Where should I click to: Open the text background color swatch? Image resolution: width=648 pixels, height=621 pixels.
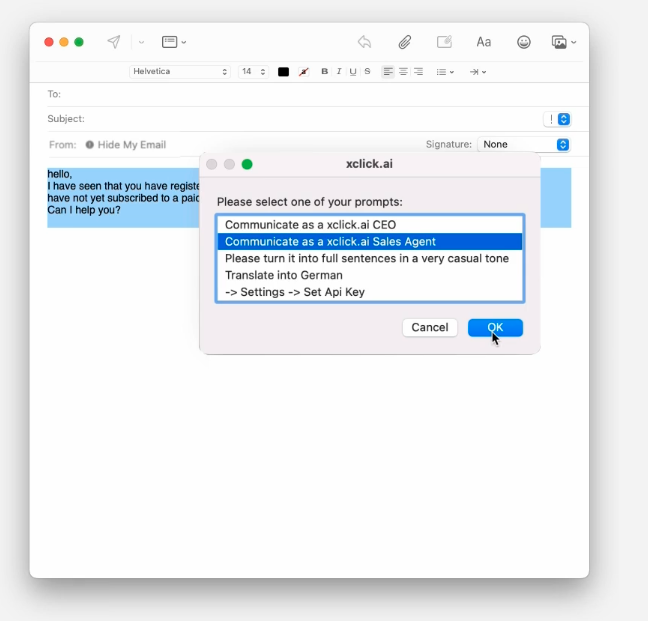click(x=304, y=72)
